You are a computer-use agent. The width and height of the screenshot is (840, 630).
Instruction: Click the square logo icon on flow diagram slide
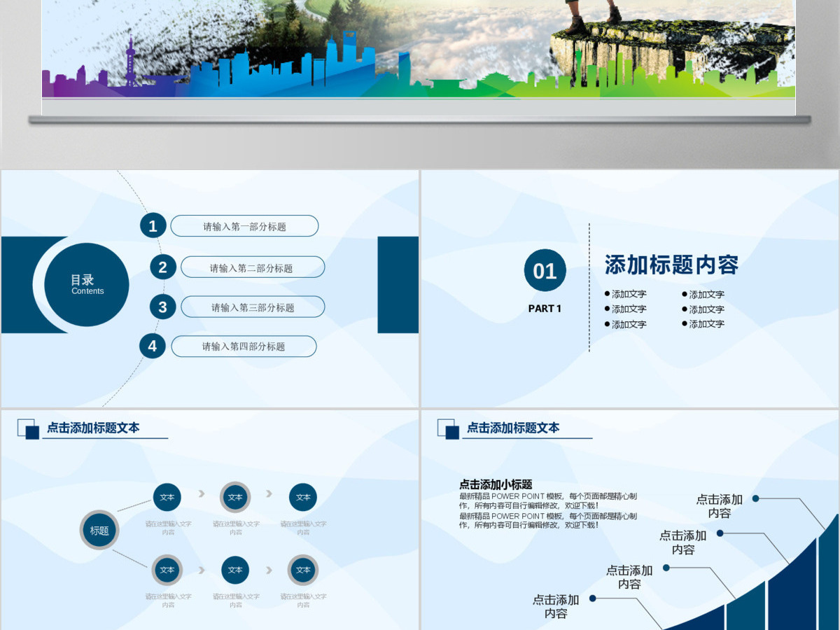click(28, 429)
